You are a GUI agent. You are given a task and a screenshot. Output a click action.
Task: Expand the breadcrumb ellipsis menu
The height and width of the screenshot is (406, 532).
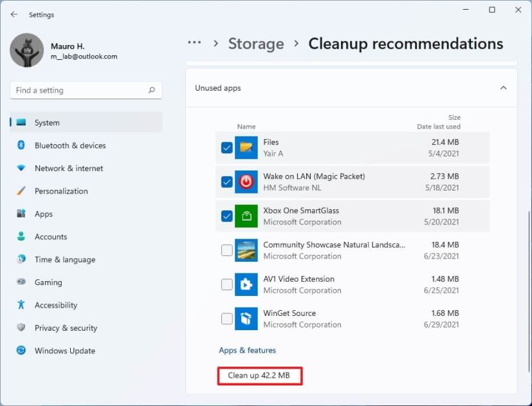point(194,43)
